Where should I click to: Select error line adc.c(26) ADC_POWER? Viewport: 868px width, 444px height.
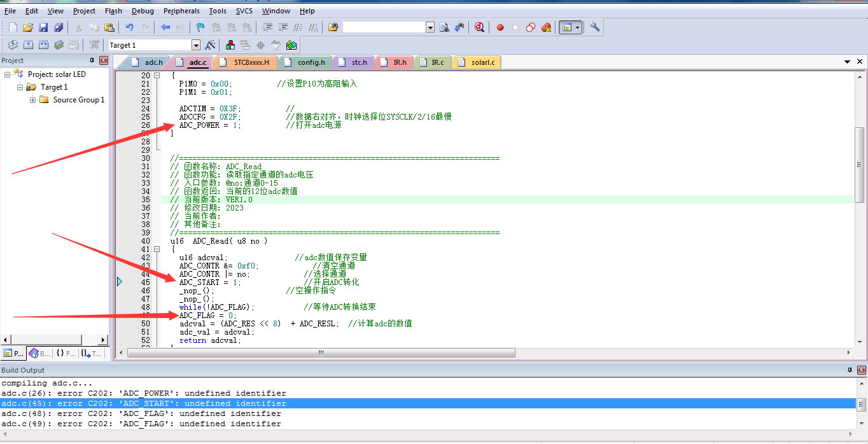click(x=428, y=393)
